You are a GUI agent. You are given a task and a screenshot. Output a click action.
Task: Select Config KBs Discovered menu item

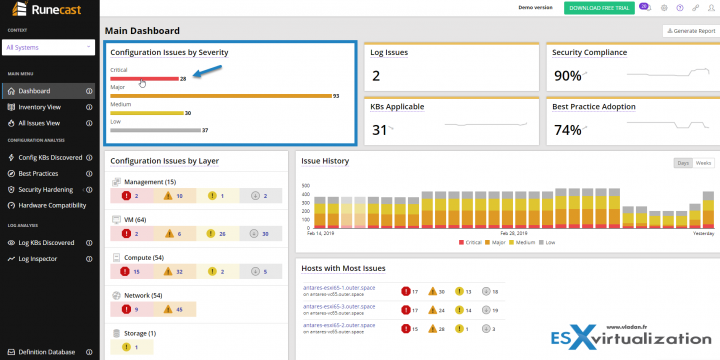click(x=50, y=158)
